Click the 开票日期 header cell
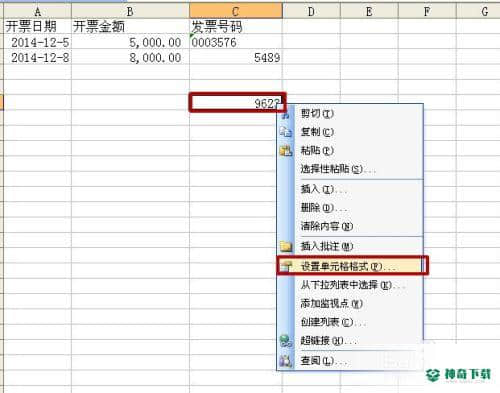 (x=37, y=27)
